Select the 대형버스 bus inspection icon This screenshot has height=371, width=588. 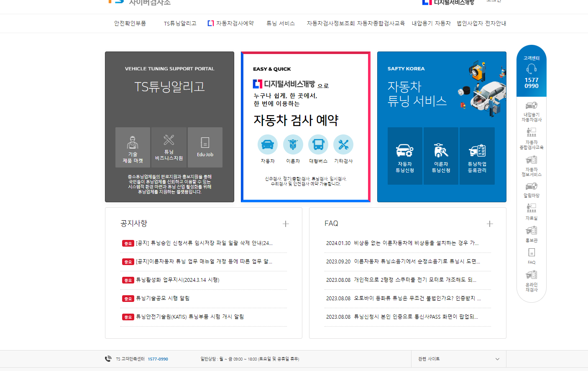point(318,144)
